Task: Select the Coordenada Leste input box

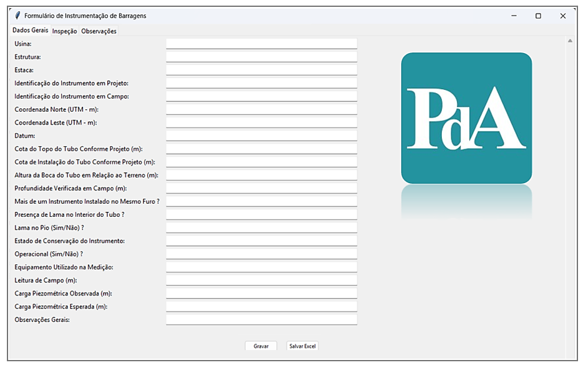Action: click(x=262, y=122)
